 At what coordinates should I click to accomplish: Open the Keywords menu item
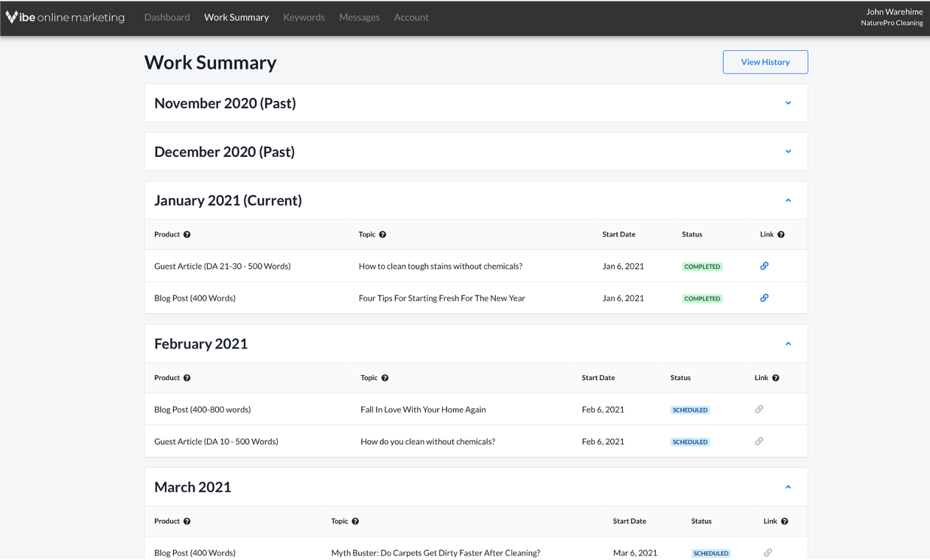304,17
